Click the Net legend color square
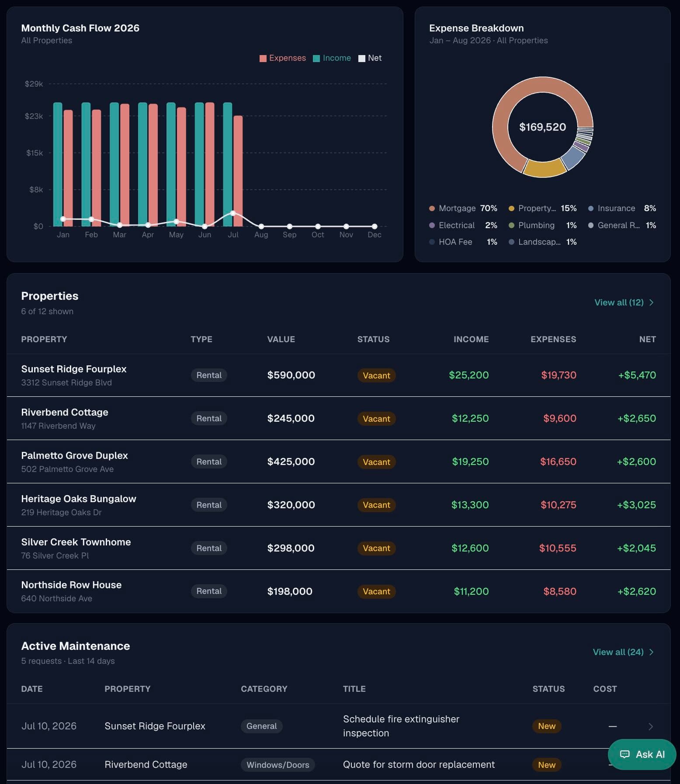Viewport: 680px width, 784px height. (362, 59)
